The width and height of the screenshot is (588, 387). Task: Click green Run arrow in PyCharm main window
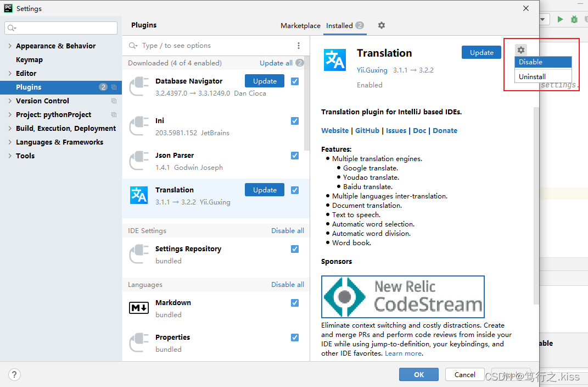point(560,19)
